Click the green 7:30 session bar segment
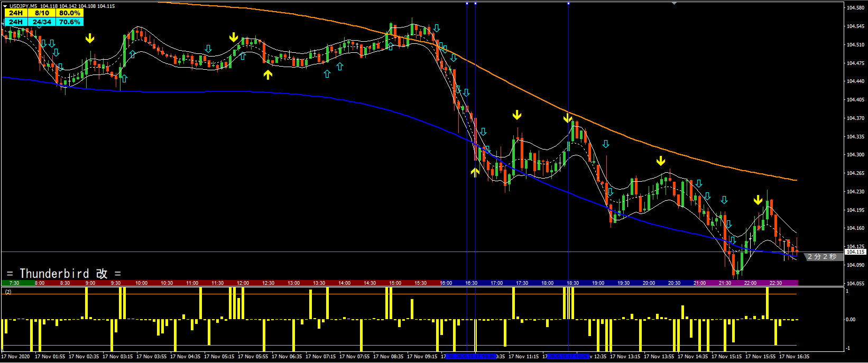The width and height of the screenshot is (868, 363). click(x=14, y=283)
